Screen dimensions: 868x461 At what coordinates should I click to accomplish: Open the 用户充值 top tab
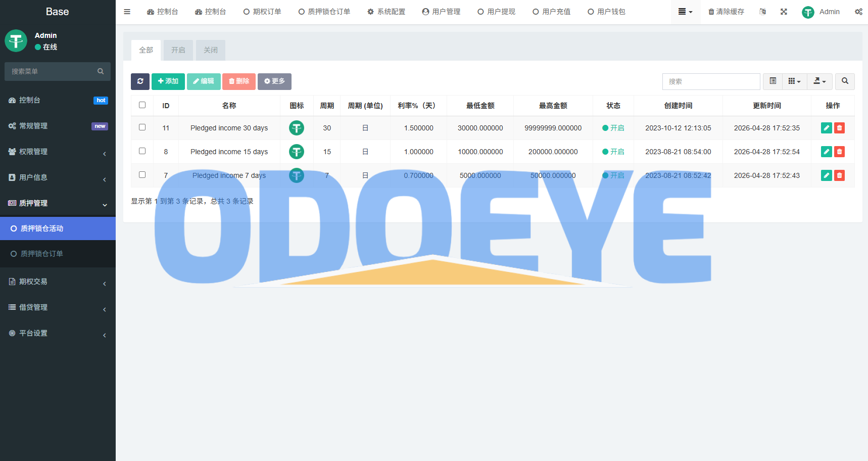tap(551, 12)
